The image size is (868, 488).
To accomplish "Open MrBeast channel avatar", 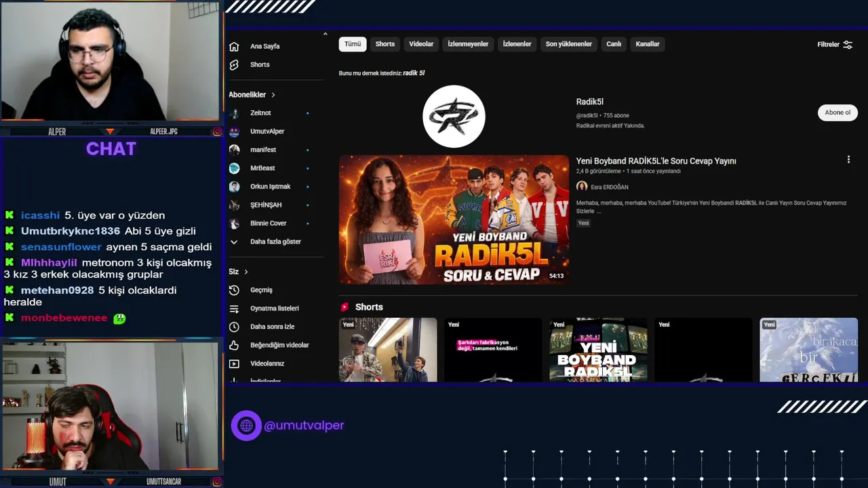I will click(234, 168).
